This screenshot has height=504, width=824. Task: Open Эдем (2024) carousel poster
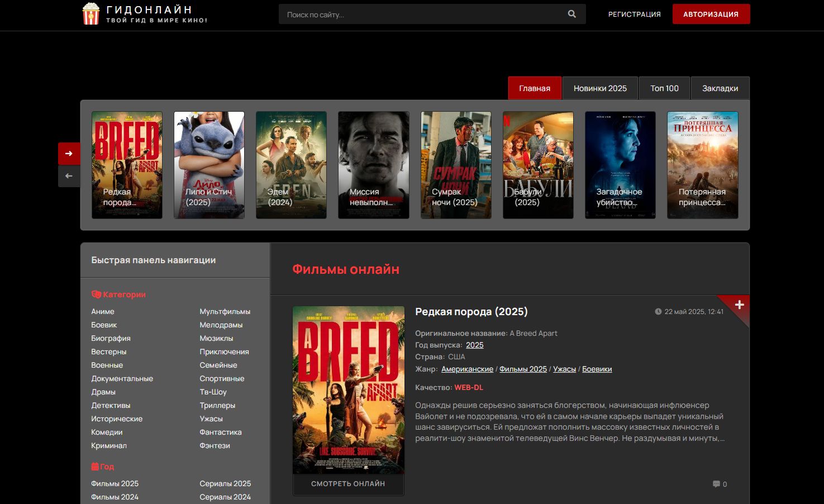[x=291, y=165]
